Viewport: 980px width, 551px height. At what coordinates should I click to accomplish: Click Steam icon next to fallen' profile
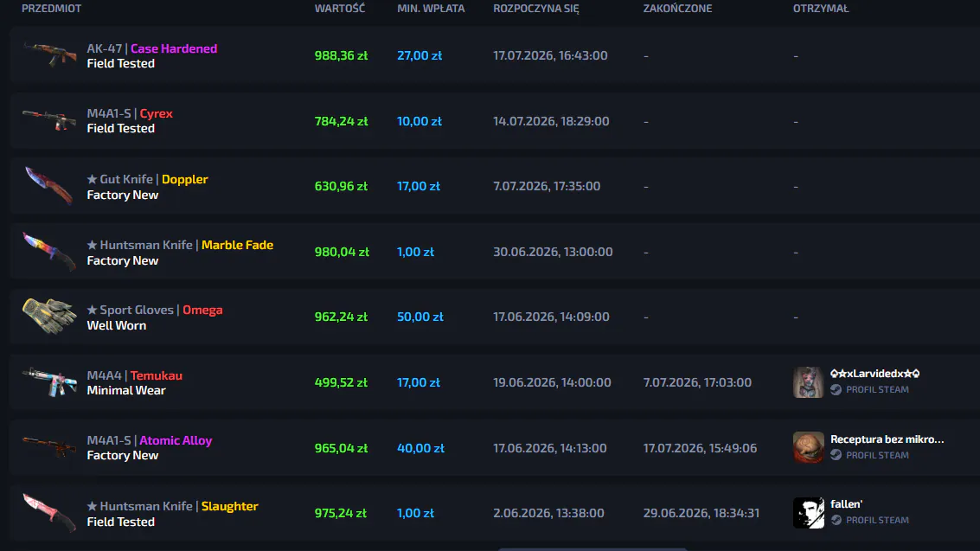tap(836, 520)
